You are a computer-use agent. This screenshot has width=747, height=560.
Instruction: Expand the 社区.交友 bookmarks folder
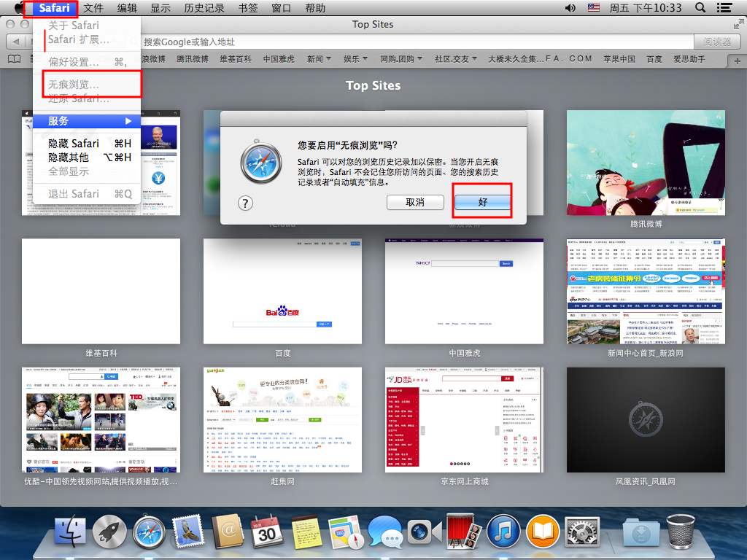tap(455, 58)
